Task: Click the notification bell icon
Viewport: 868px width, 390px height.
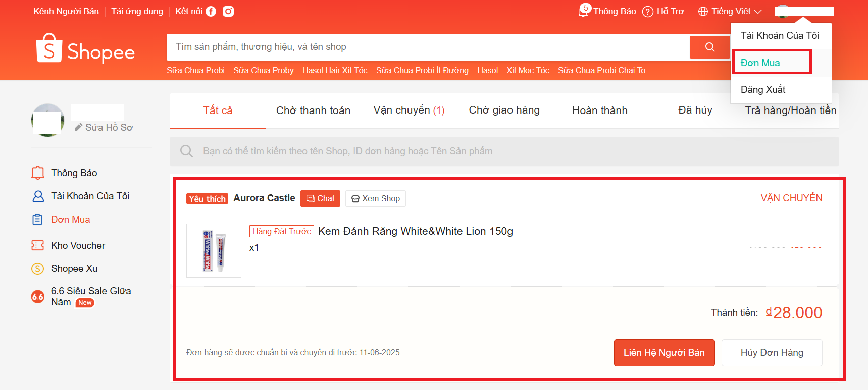Action: [583, 11]
